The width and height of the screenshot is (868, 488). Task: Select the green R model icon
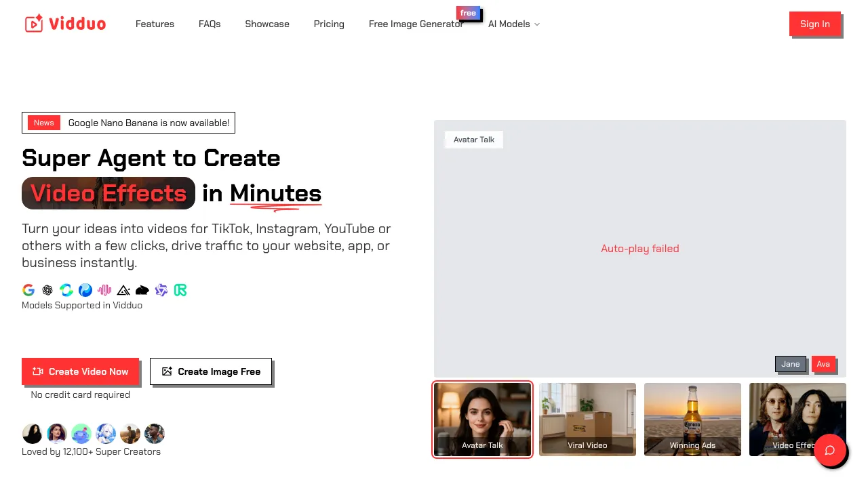180,290
